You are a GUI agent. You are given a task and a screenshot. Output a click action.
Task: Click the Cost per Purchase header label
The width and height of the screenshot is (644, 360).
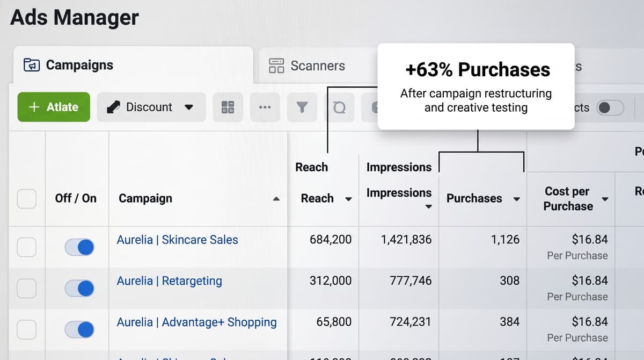click(568, 198)
